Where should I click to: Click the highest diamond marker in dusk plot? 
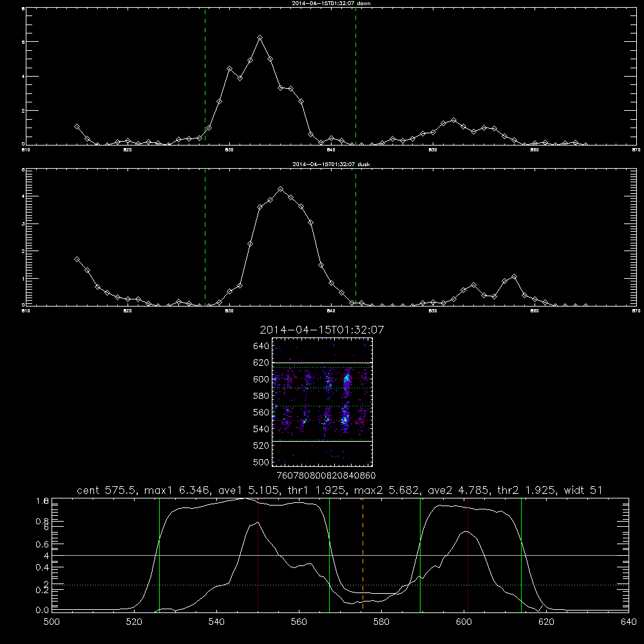[x=281, y=189]
